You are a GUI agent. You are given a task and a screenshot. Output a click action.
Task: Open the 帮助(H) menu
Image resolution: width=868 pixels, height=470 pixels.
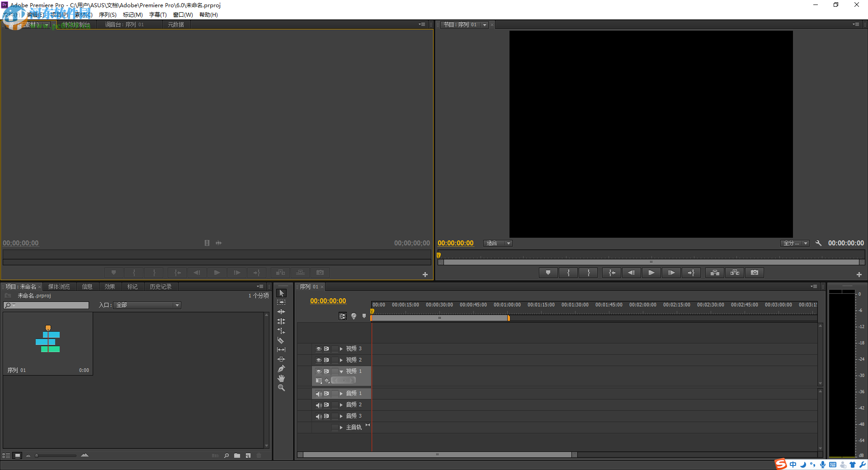208,15
